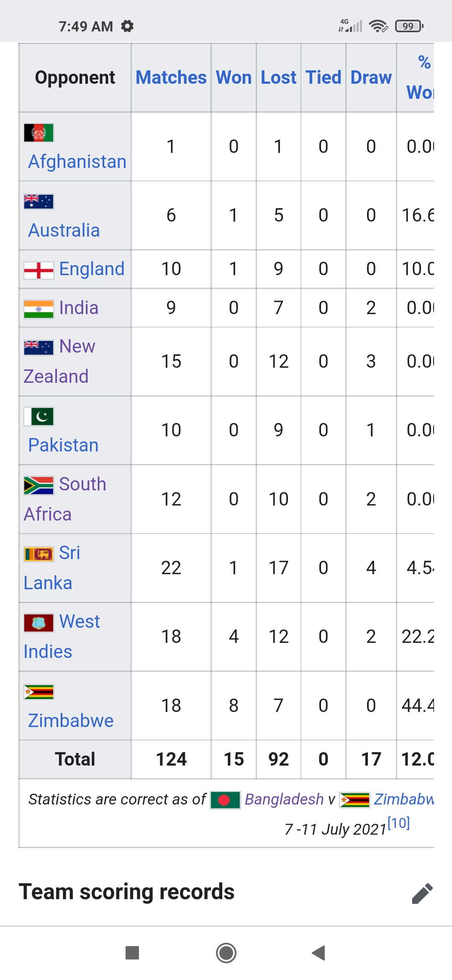Image resolution: width=452 pixels, height=980 pixels.
Task: Open the England opponent link
Action: (92, 269)
